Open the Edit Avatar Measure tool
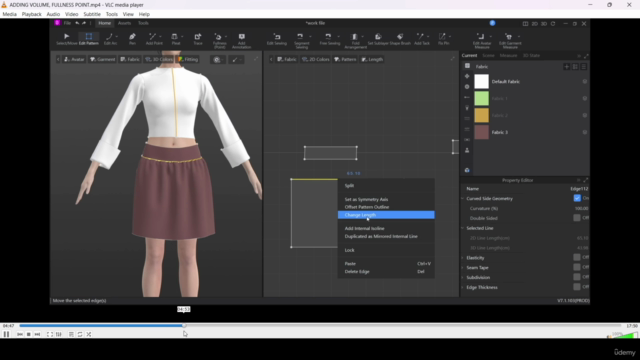The width and height of the screenshot is (640, 360). point(482,41)
